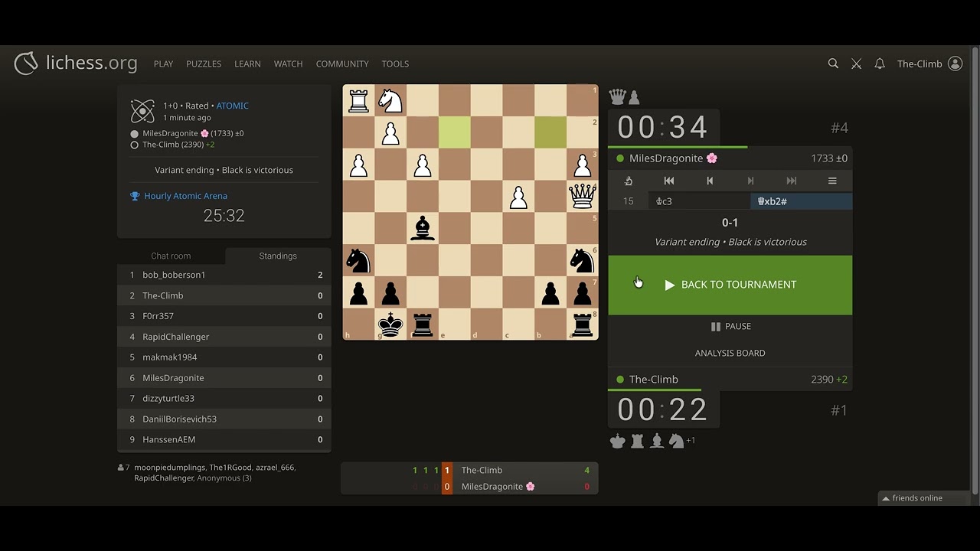Image resolution: width=980 pixels, height=551 pixels.
Task: Open the ANALYSIS BOARD
Action: click(730, 353)
